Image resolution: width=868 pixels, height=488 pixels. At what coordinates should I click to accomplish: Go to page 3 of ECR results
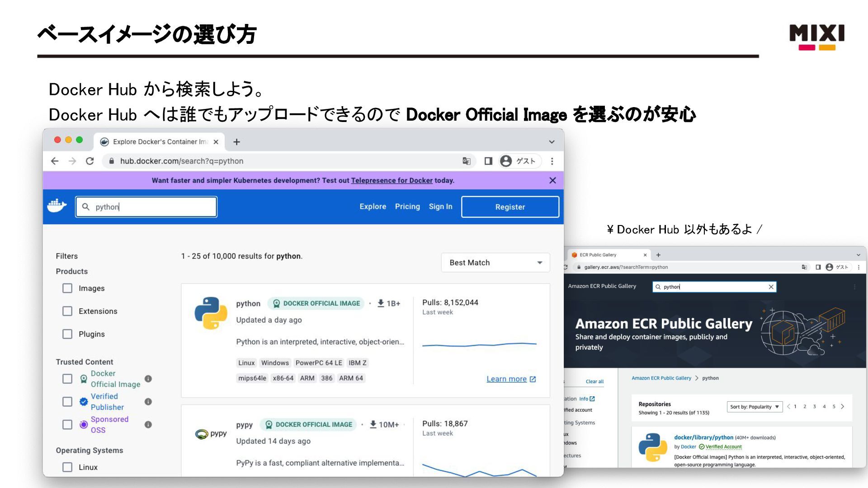point(814,407)
